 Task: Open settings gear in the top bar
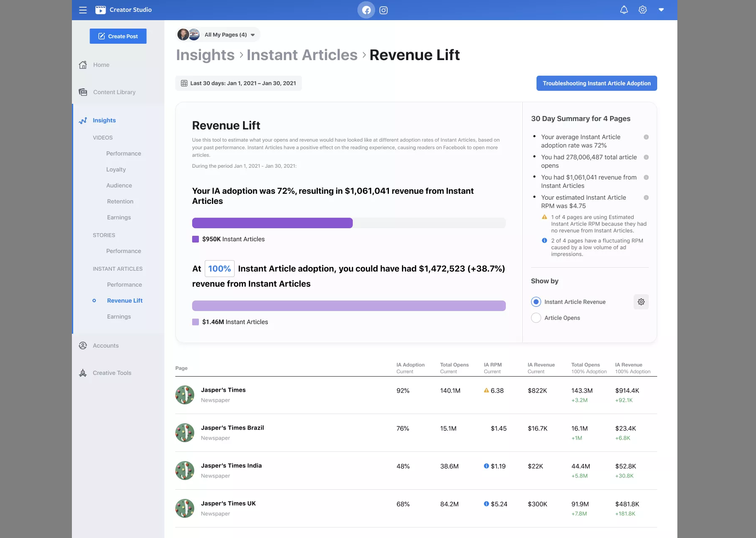[x=642, y=10]
